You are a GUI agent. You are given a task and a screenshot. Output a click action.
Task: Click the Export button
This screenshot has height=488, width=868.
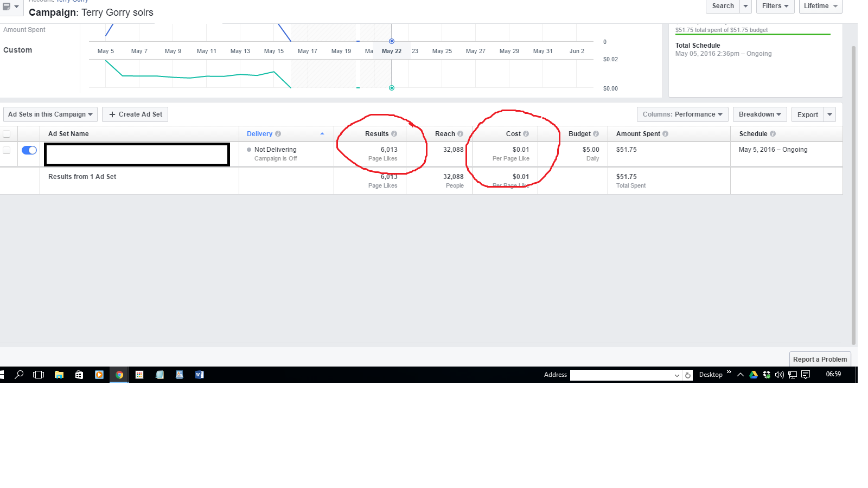(x=807, y=114)
